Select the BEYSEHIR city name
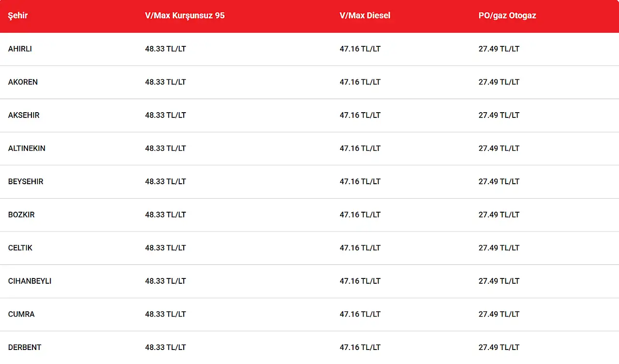This screenshot has width=619, height=364. 26,182
